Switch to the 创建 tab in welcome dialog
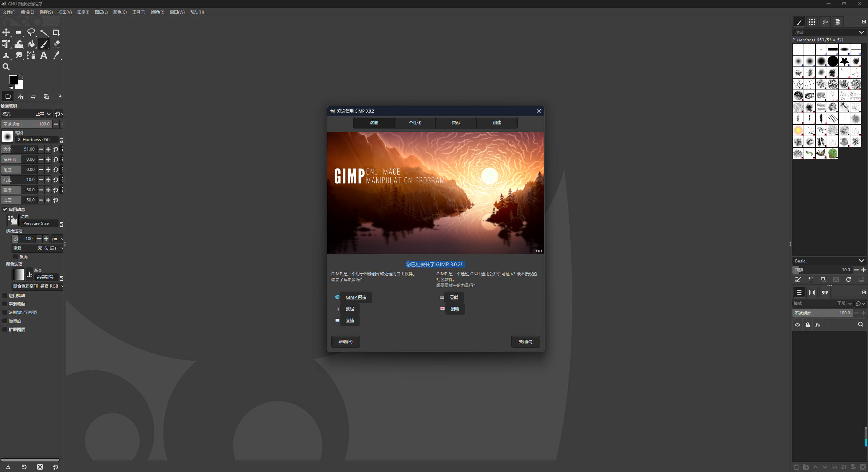Screen dimensions: 868x472 click(497, 123)
